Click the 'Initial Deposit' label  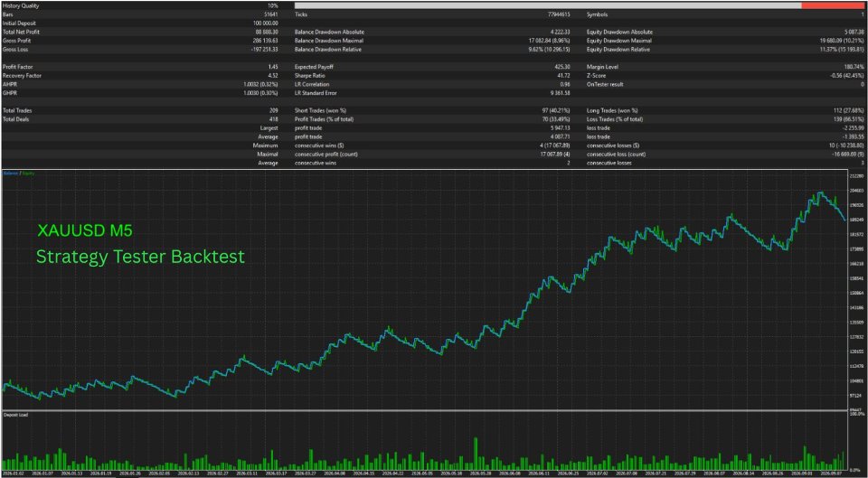point(18,23)
